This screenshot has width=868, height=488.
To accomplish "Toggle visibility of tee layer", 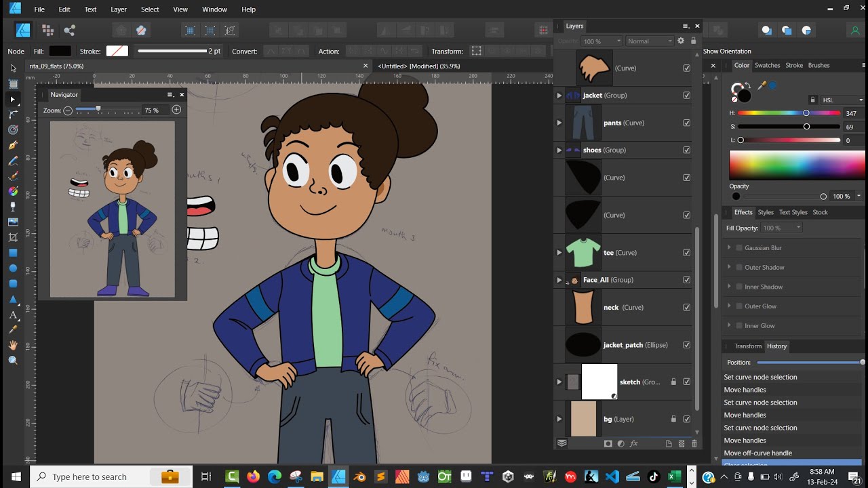I will pyautogui.click(x=687, y=253).
